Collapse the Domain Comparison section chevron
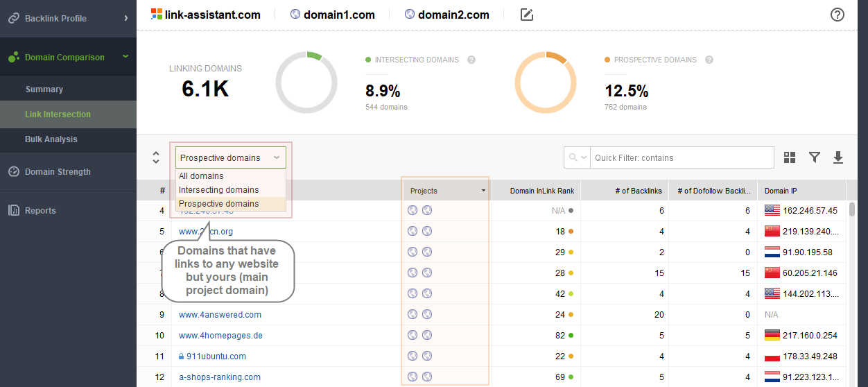The height and width of the screenshot is (387, 868). (x=125, y=57)
